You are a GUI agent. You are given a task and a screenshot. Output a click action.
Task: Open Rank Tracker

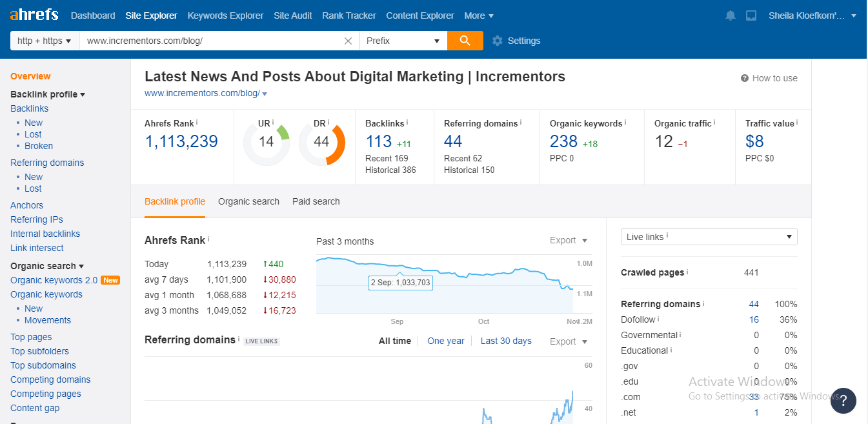349,15
